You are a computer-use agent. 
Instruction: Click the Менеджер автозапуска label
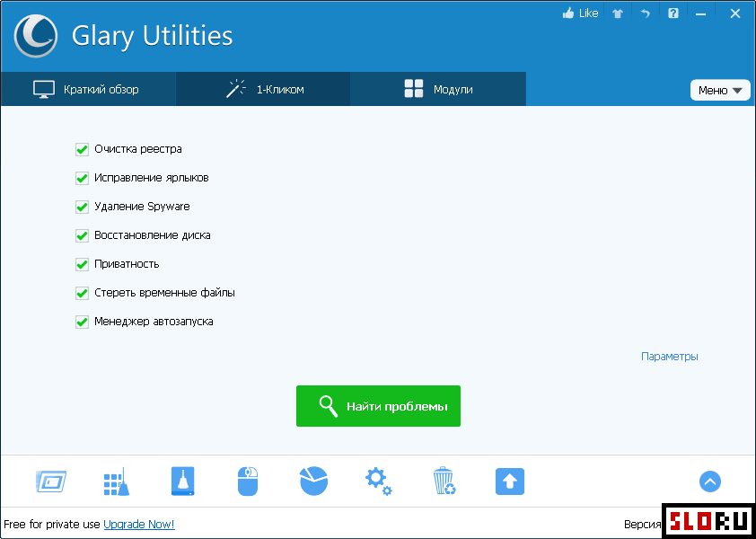[154, 322]
